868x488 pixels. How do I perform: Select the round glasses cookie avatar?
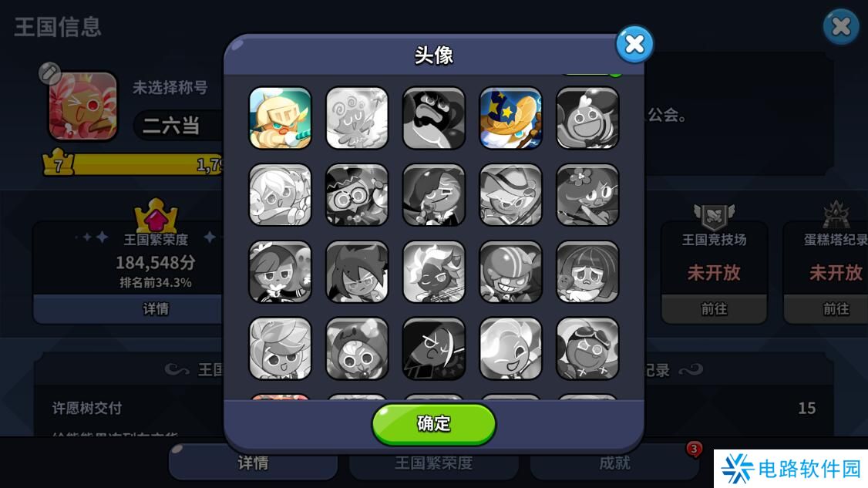357,195
